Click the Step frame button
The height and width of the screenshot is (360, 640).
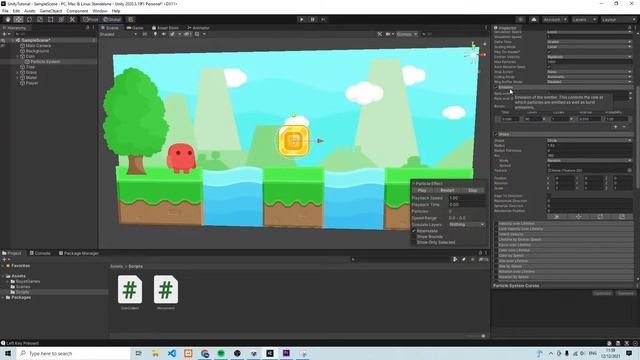coord(323,20)
